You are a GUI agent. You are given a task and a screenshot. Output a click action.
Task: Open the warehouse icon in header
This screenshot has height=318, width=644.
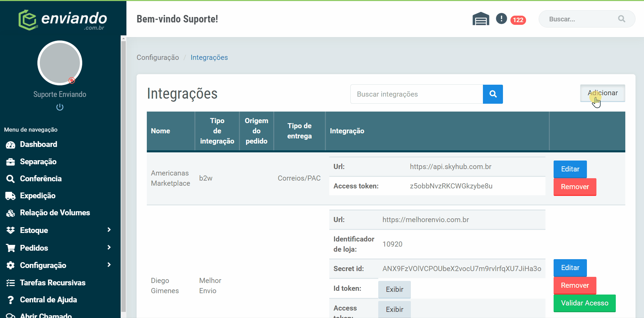(481, 19)
